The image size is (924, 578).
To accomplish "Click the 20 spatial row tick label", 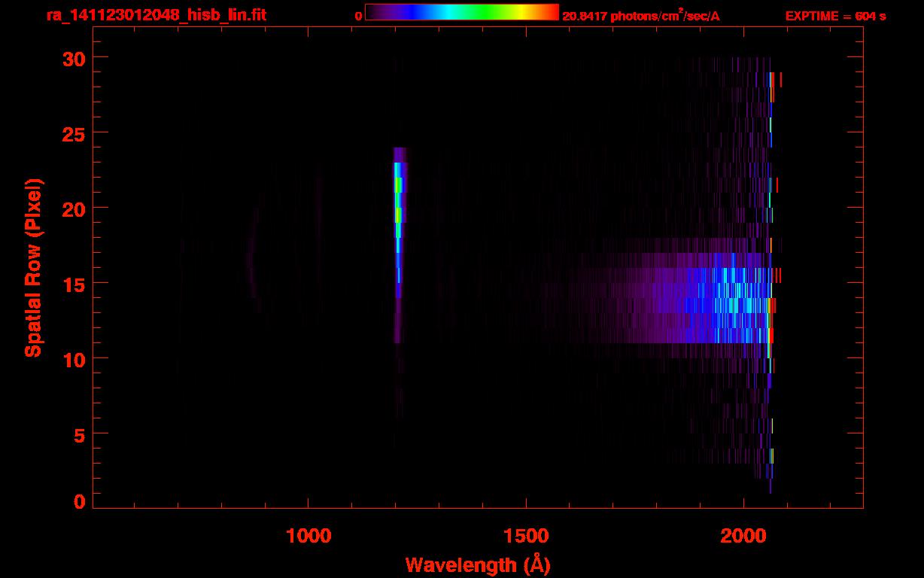I will [72, 208].
